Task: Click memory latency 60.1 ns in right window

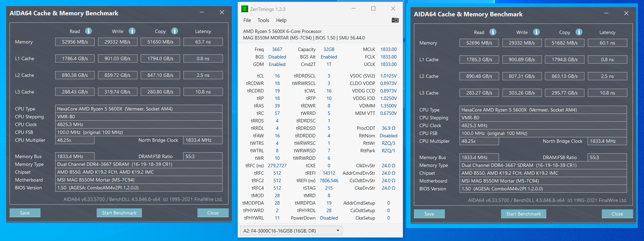Action: [607, 43]
